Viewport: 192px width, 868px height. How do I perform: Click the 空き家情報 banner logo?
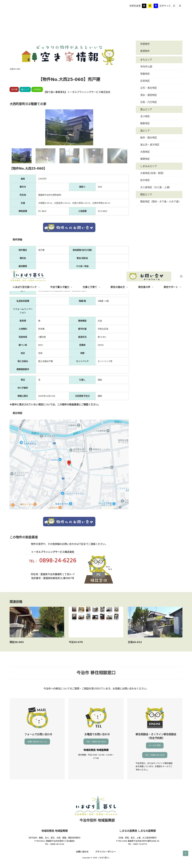68,55
